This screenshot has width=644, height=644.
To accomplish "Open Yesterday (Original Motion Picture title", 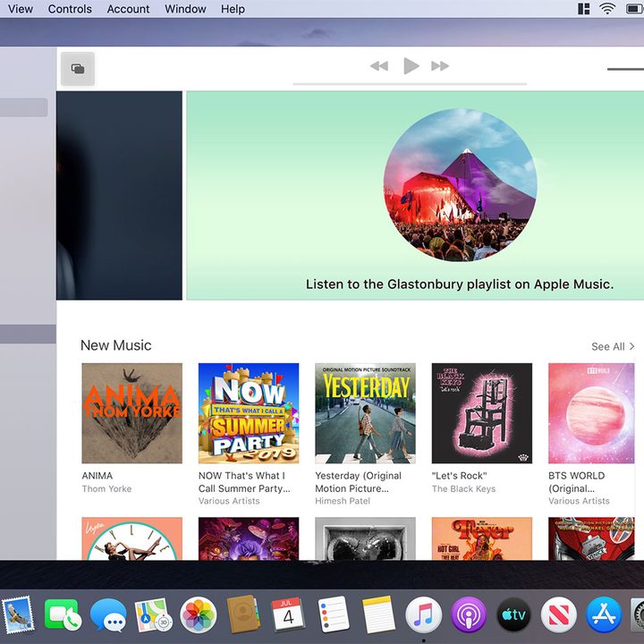I will click(x=358, y=482).
